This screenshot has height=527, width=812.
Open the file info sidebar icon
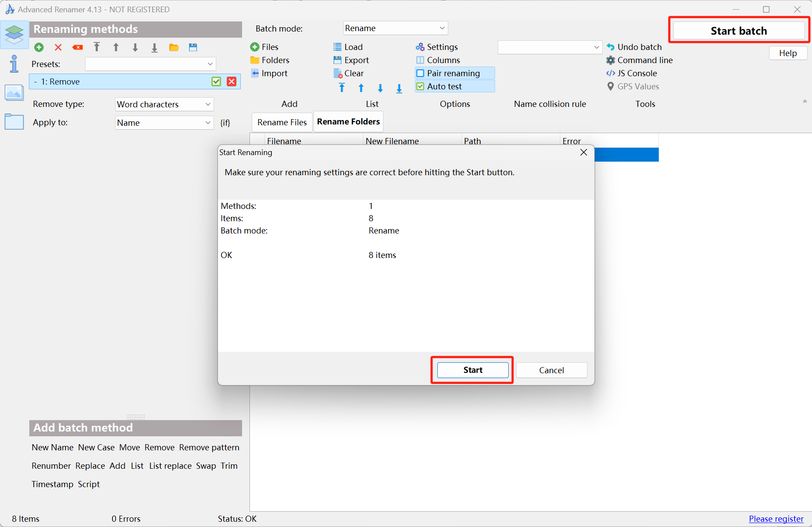(x=14, y=64)
